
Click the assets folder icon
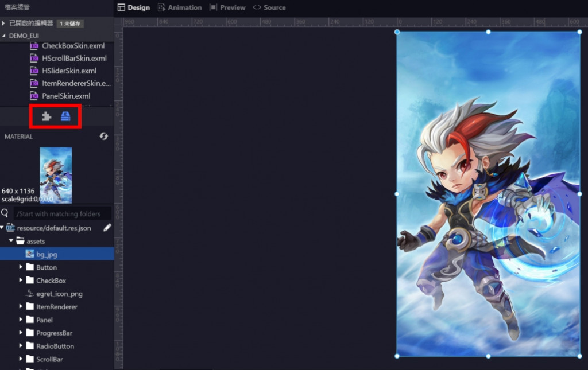(x=20, y=241)
